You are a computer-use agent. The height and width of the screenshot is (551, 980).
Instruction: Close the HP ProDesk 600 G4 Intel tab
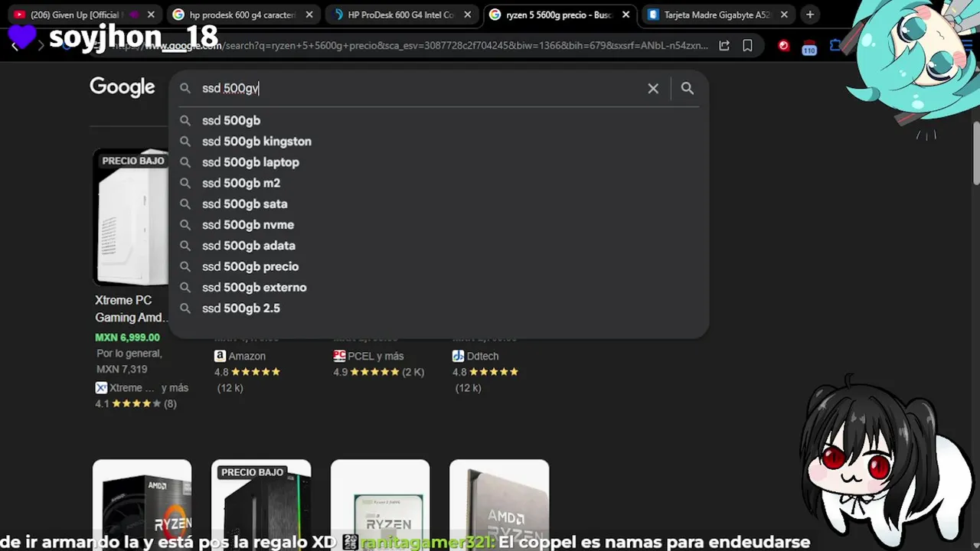[468, 15]
